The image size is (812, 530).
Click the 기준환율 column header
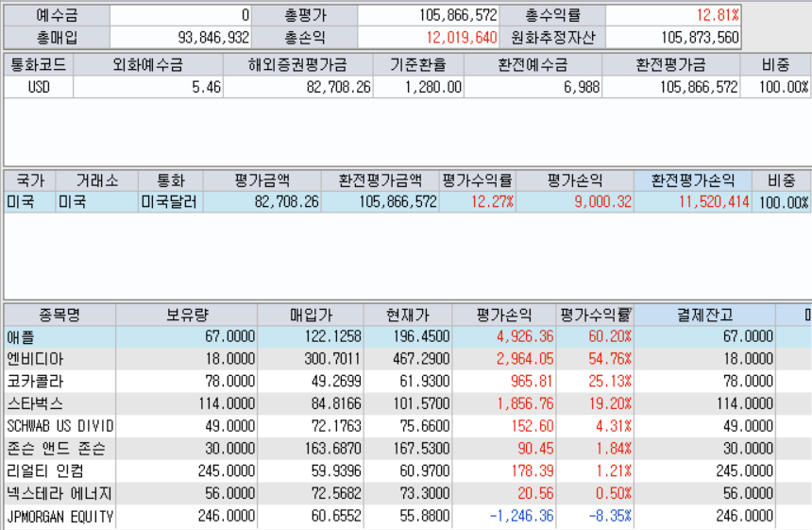pyautogui.click(x=418, y=65)
